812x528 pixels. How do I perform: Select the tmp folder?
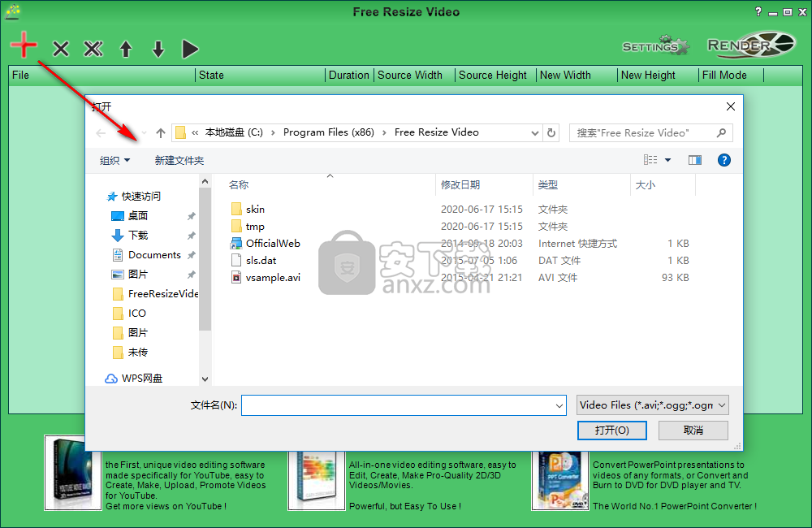248,226
